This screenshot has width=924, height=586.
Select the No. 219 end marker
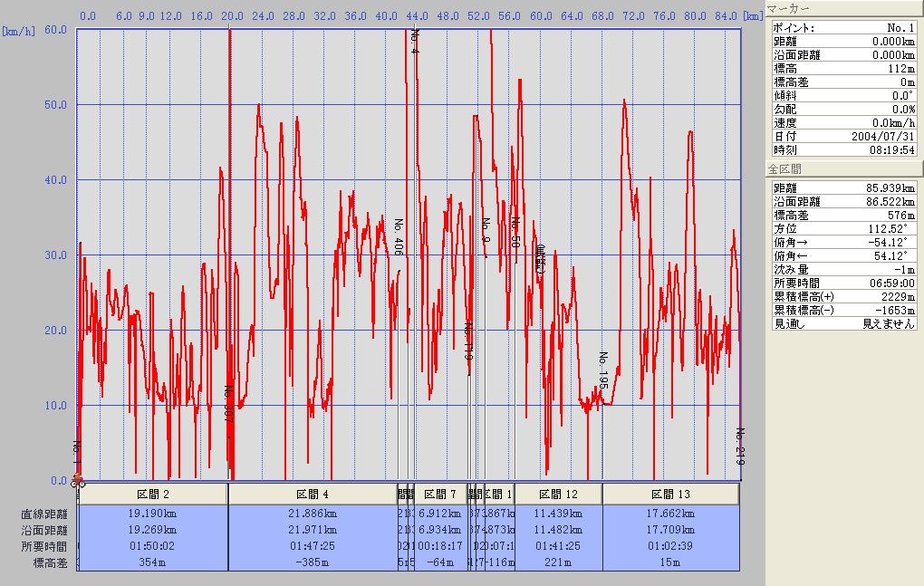(x=739, y=447)
